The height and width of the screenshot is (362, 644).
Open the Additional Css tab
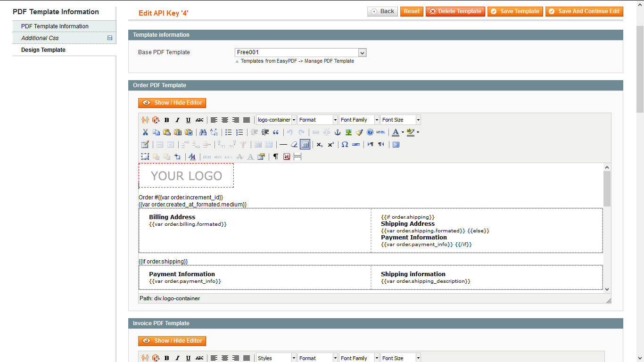coord(39,38)
